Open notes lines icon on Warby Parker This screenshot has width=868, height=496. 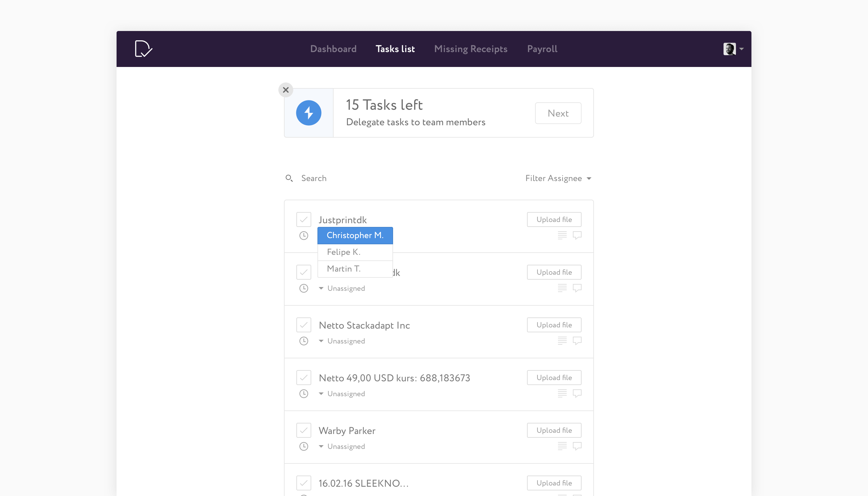point(562,446)
